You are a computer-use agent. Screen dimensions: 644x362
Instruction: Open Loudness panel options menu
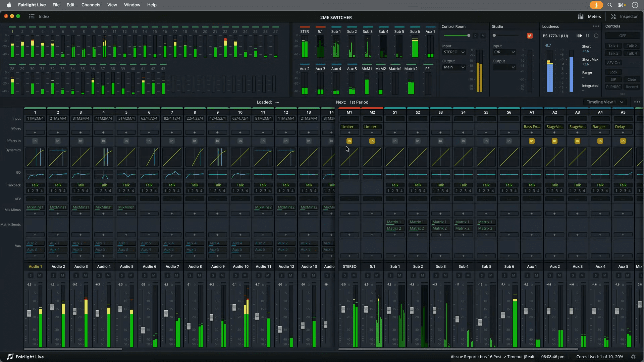click(x=596, y=26)
